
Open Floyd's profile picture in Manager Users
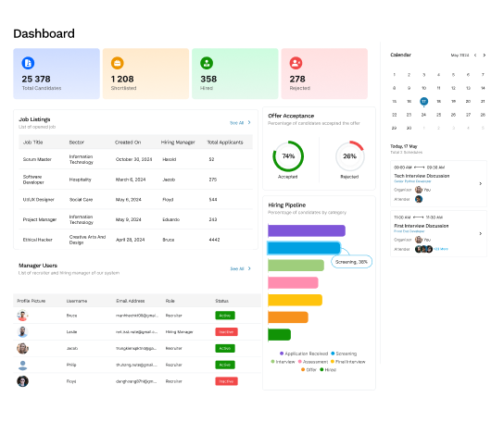(22, 381)
